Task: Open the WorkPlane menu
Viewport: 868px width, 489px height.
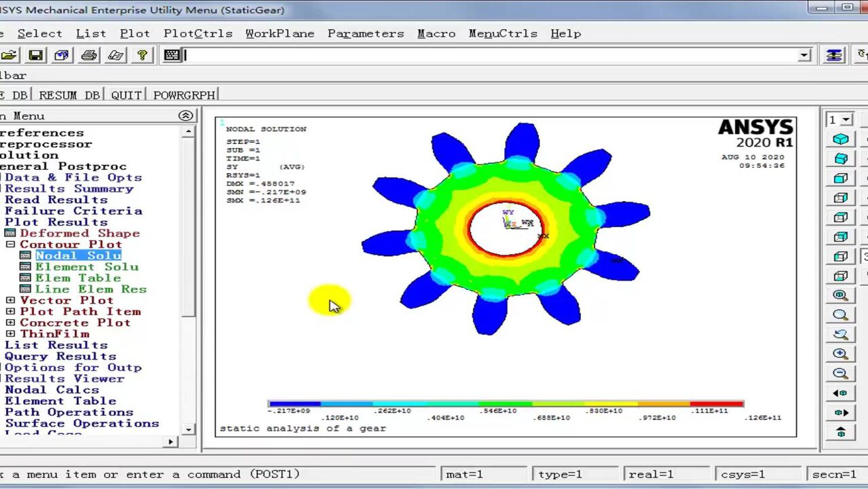Action: pos(280,33)
